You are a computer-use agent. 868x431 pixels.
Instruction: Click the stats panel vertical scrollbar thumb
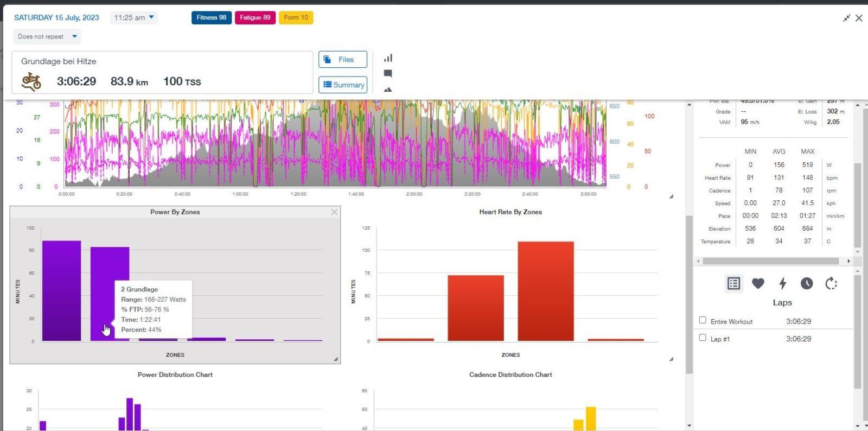tap(858, 205)
